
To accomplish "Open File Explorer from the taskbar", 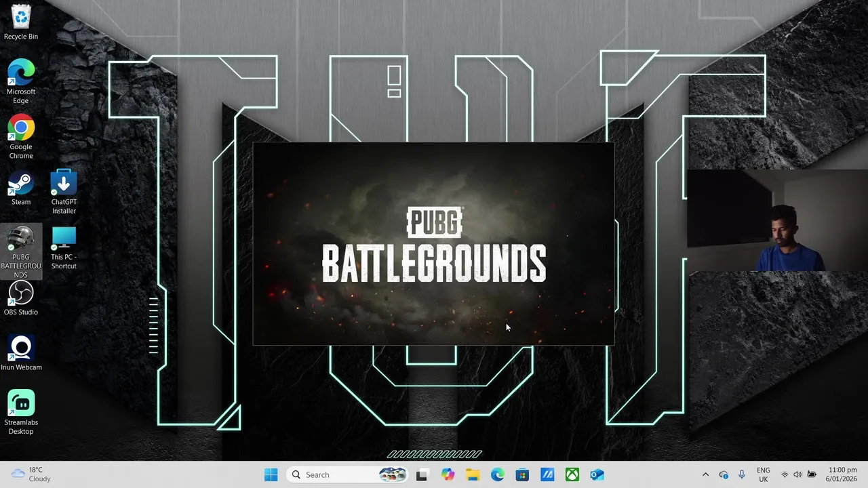I will [x=473, y=474].
